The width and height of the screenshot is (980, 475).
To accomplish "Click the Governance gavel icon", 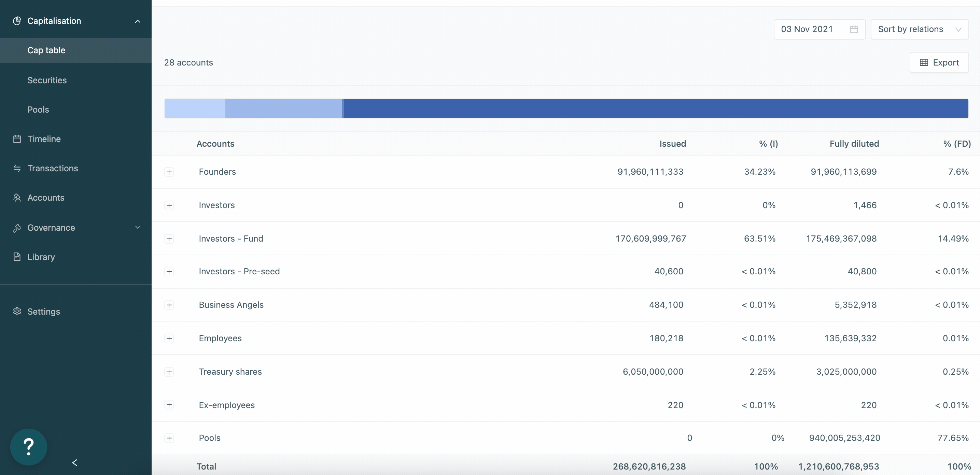I will 17,227.
